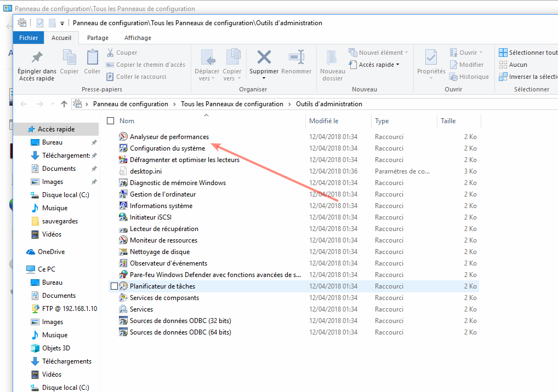The image size is (558, 392).
Task: Select OneDrive in the navigation pane
Action: (50, 252)
